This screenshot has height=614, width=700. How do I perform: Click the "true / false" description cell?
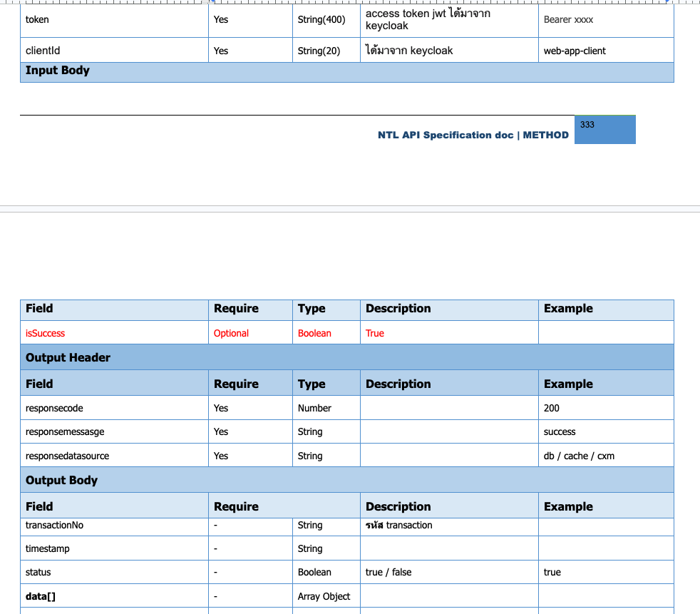(388, 572)
